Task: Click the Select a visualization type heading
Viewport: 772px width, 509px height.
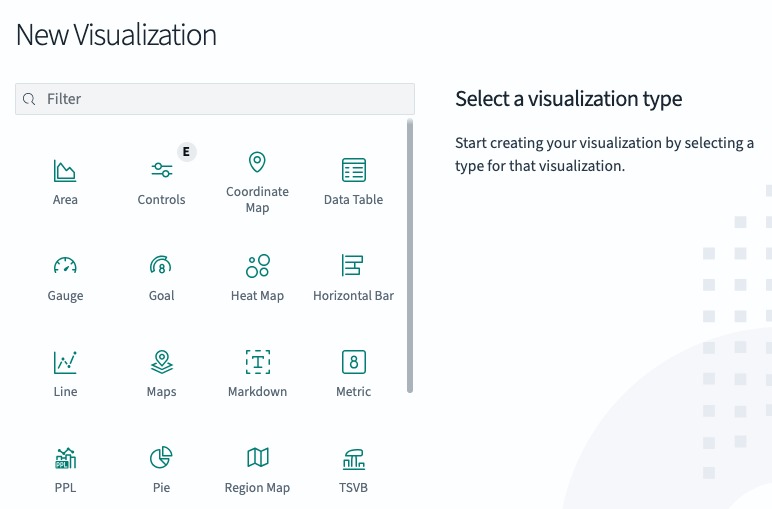Action: tap(569, 99)
